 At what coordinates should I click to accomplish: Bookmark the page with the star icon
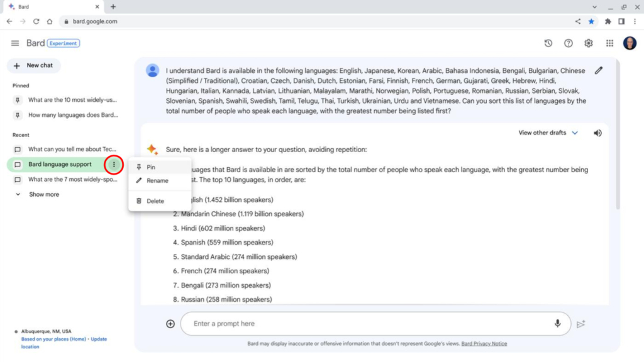pos(591,21)
